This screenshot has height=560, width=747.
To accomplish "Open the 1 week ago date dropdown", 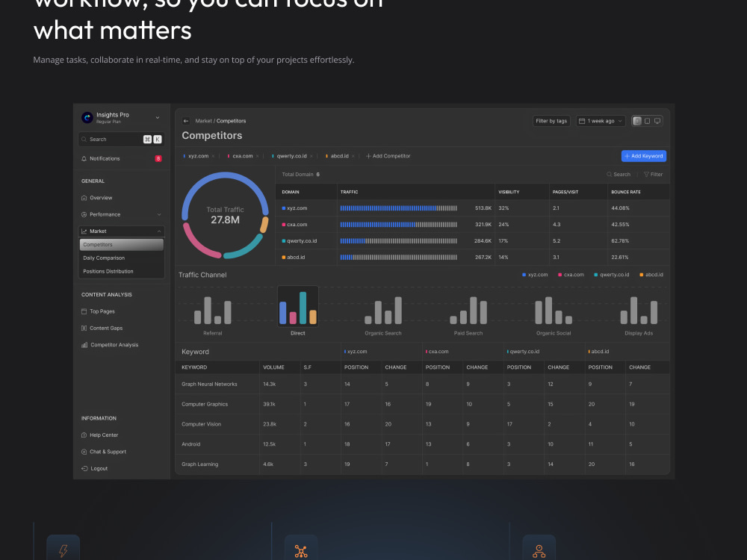I will click(x=601, y=121).
